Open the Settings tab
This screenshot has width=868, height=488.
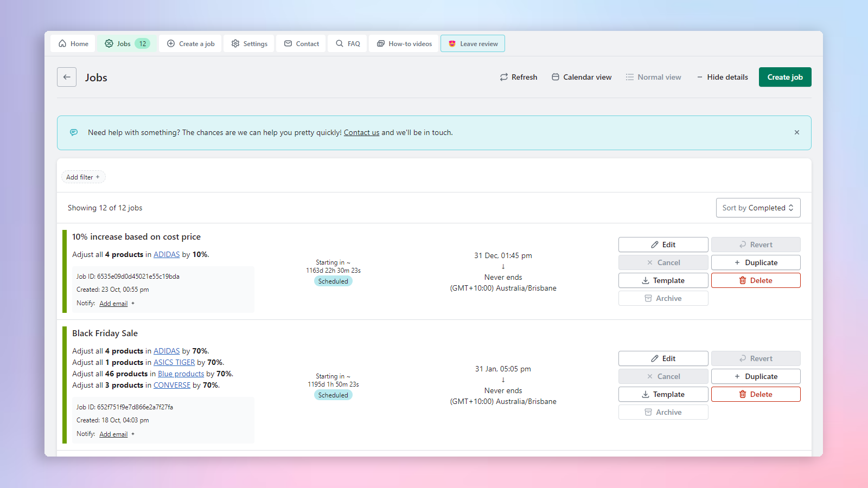click(x=249, y=44)
